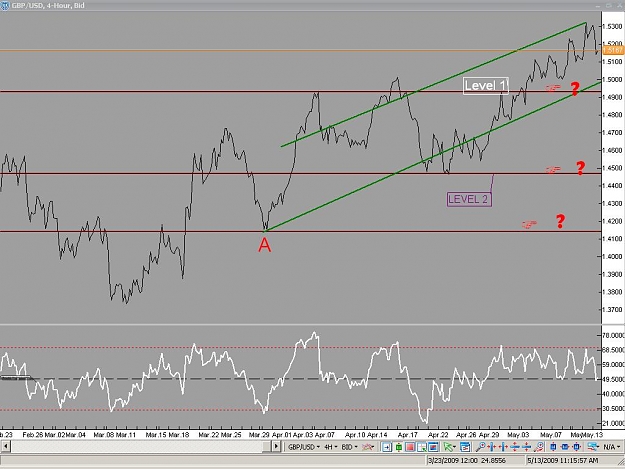
Task: Open the 4H timeframe dropdown
Action: (x=331, y=447)
